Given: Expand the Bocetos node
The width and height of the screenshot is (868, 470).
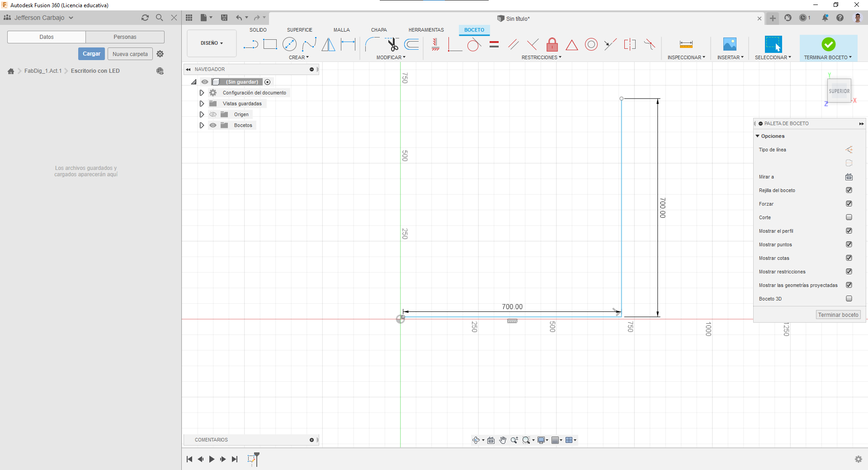Looking at the screenshot, I should click(x=202, y=125).
